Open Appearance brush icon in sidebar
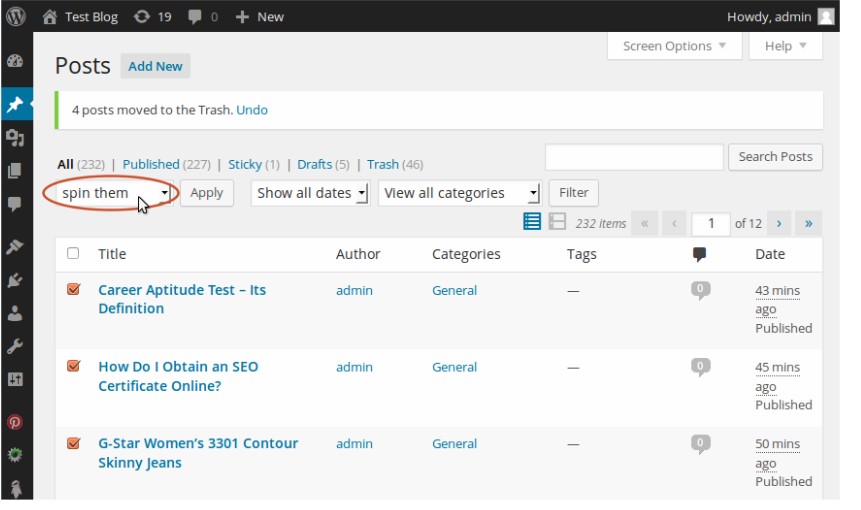 (x=15, y=247)
